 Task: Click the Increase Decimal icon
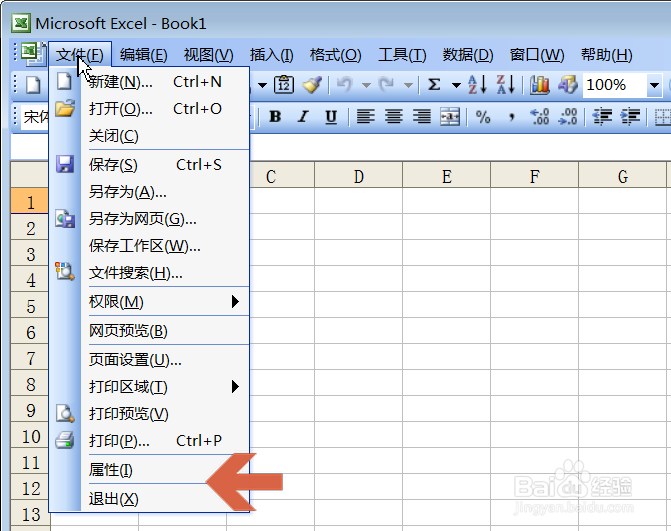tap(539, 116)
